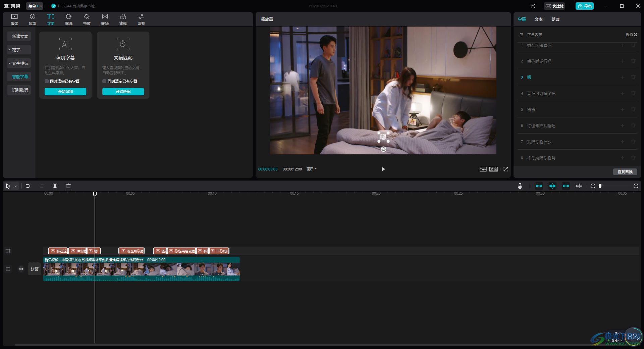Click the 查找替换 find-replace button
Image resolution: width=644 pixels, height=349 pixels.
coord(625,172)
